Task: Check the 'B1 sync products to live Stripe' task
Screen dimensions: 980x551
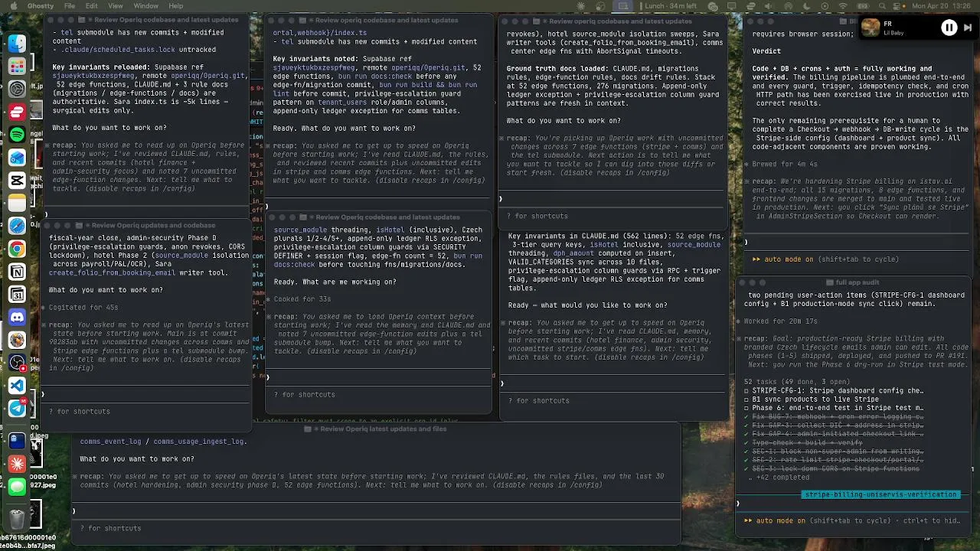Action: tap(746, 399)
